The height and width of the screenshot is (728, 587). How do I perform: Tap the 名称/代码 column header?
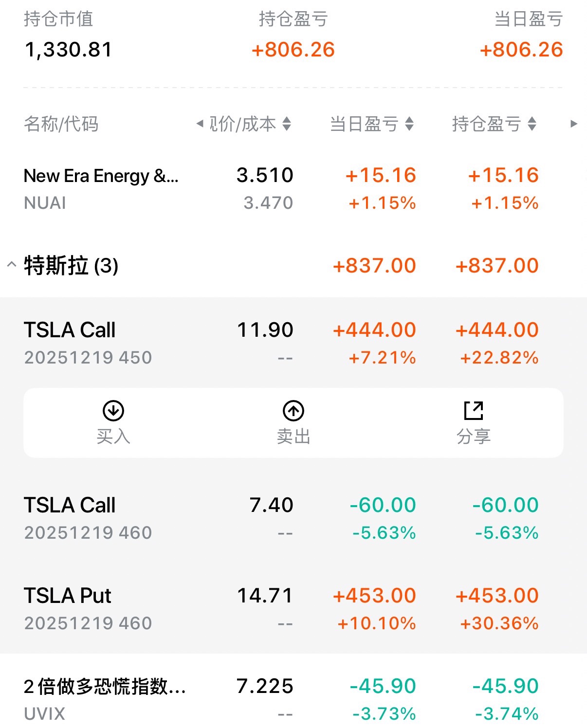[61, 124]
